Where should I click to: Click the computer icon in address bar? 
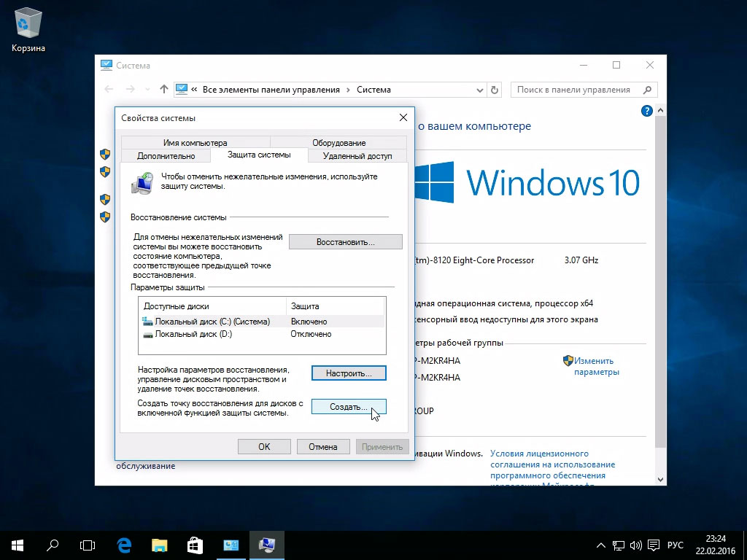[182, 90]
